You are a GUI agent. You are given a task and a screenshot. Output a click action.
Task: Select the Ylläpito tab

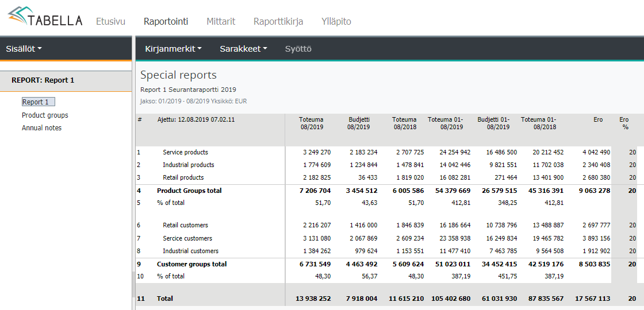coord(336,21)
